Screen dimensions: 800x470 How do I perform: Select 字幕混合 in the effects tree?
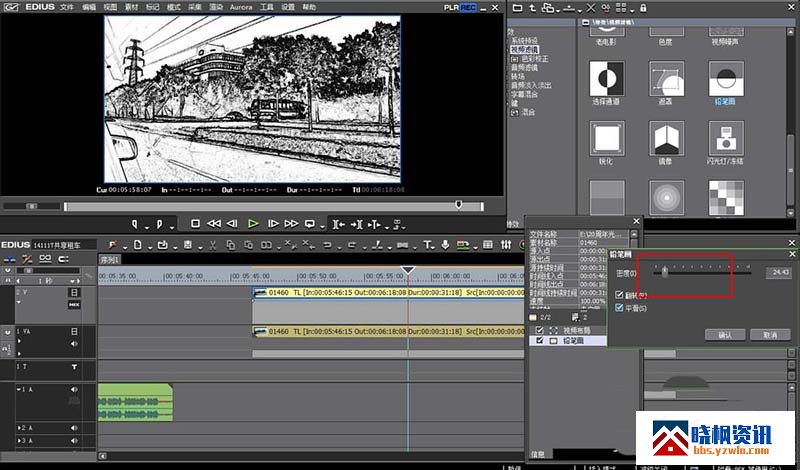click(x=524, y=94)
